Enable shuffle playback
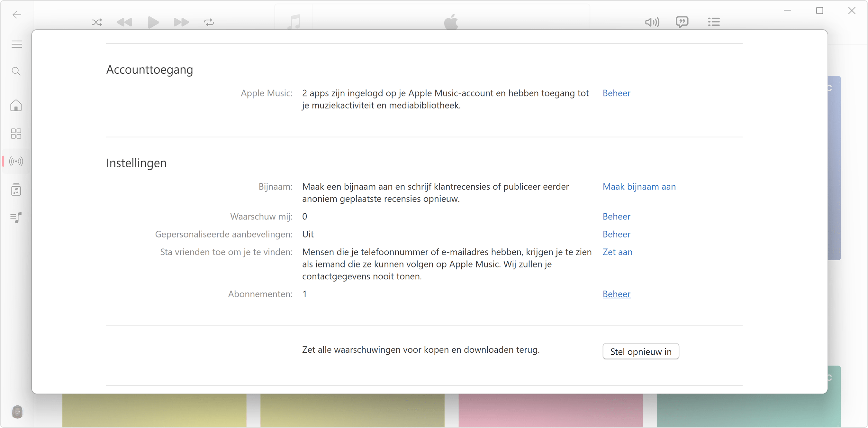The height and width of the screenshot is (428, 868). [x=97, y=22]
